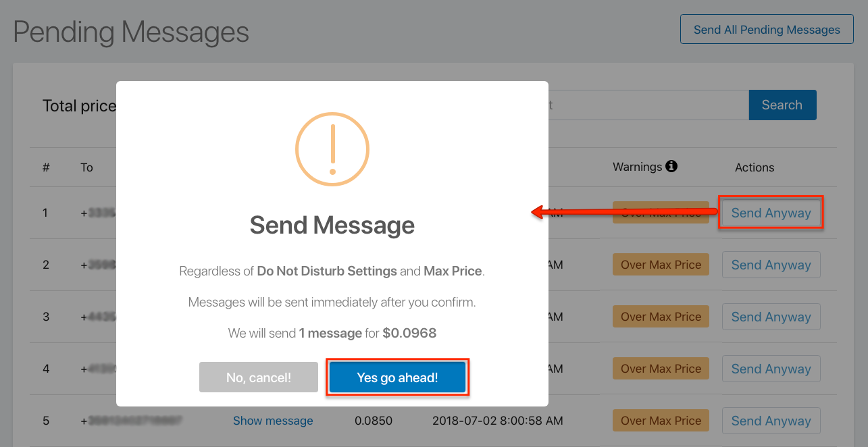Image resolution: width=868 pixels, height=447 pixels.
Task: Click Send Anyway on row 3
Action: (x=771, y=316)
